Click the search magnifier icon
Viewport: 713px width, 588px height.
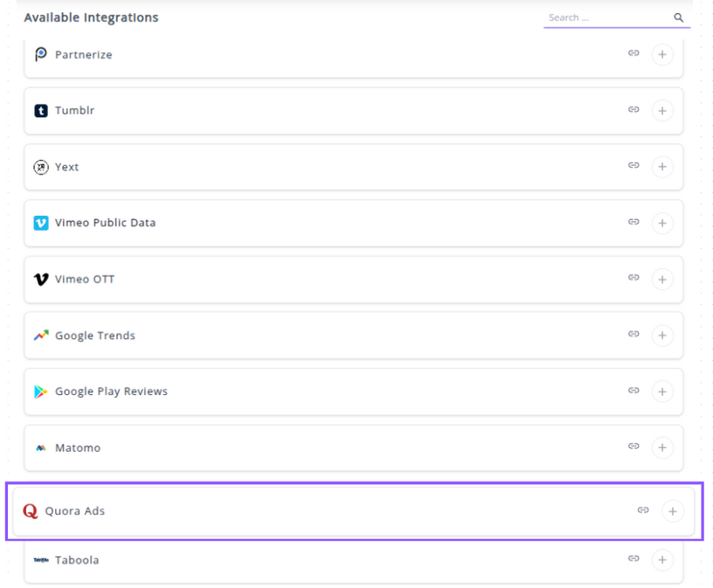(678, 17)
